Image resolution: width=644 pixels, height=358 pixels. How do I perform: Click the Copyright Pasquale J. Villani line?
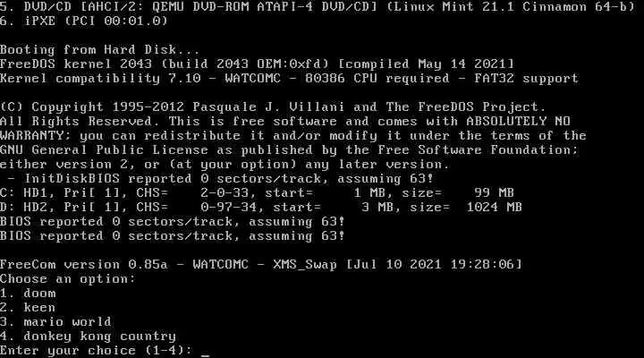click(273, 107)
